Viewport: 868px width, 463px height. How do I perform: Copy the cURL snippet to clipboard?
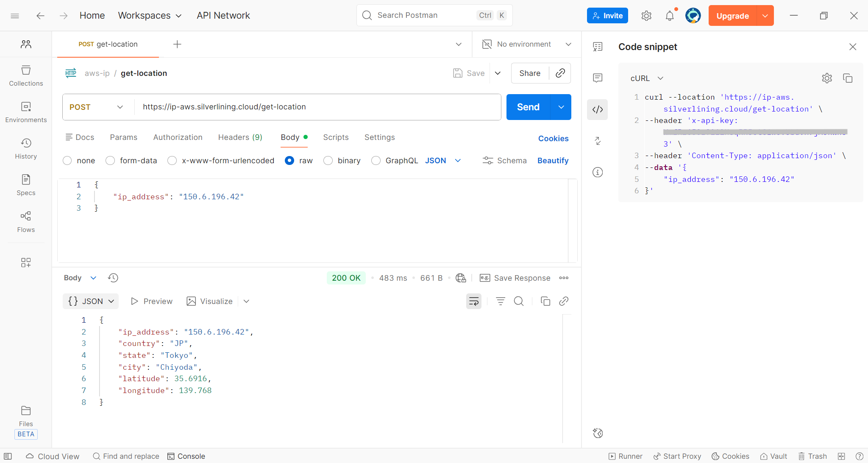[848, 78]
